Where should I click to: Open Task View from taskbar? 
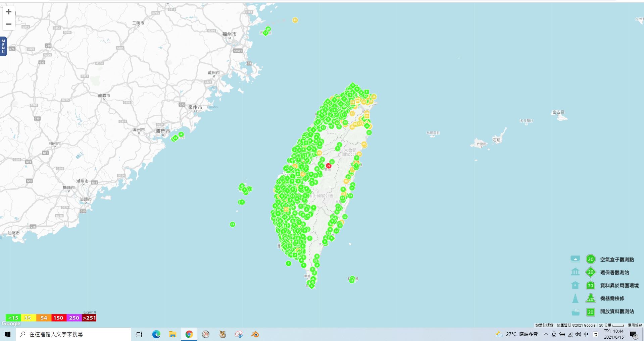139,334
